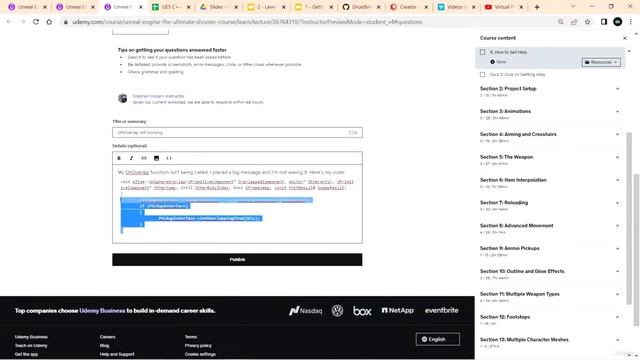Click the browser address bar URL
This screenshot has width=640, height=360.
click(x=247, y=22)
